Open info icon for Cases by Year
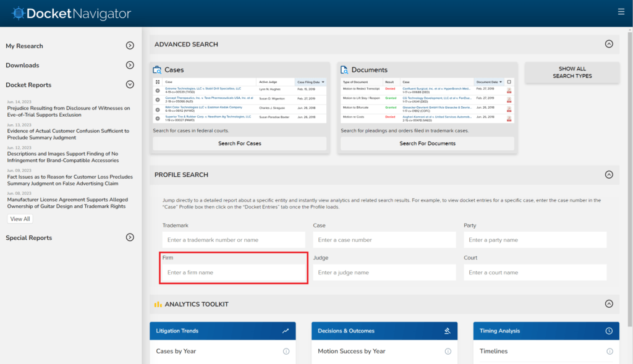633x364 pixels. click(x=286, y=352)
